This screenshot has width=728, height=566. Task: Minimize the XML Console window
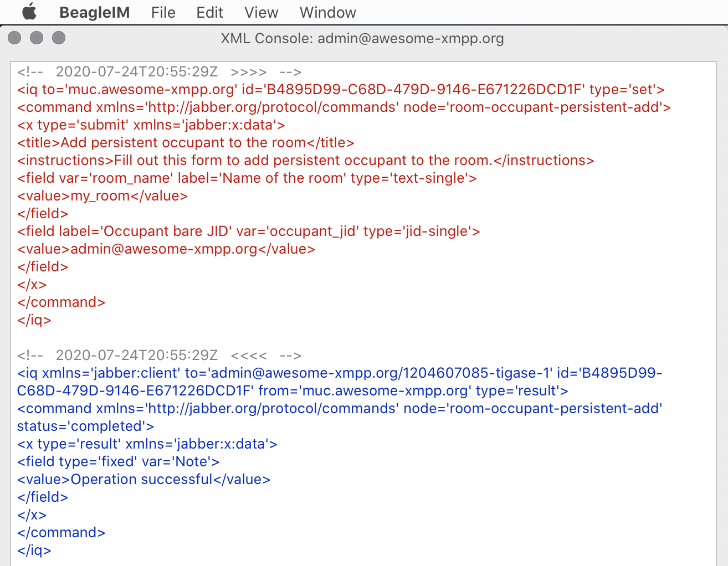click(37, 38)
